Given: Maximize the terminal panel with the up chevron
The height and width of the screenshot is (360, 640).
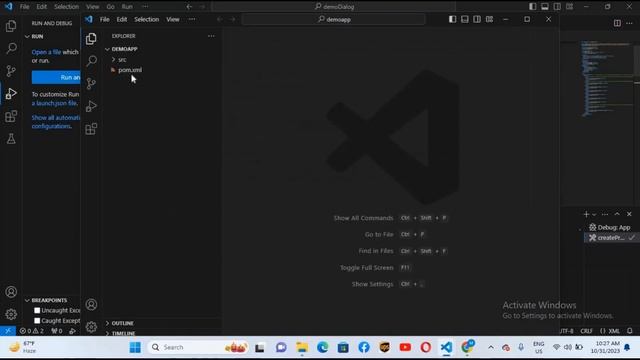Looking at the screenshot, I should pos(617,214).
